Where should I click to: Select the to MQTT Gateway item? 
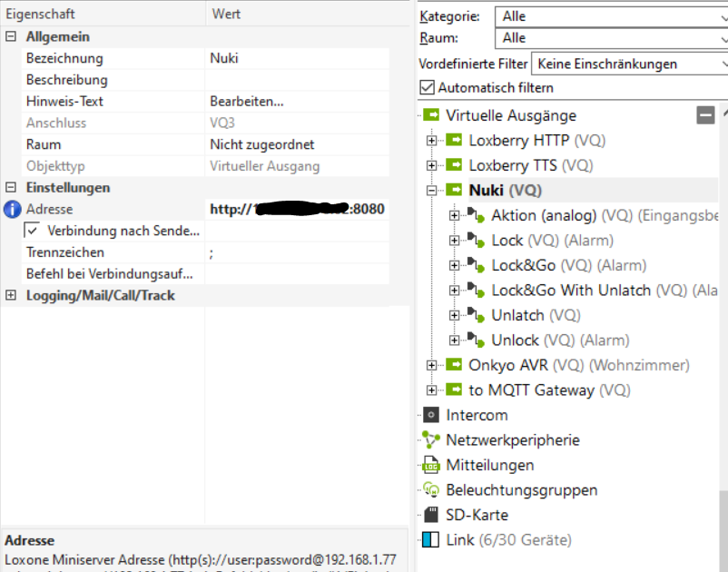click(531, 390)
